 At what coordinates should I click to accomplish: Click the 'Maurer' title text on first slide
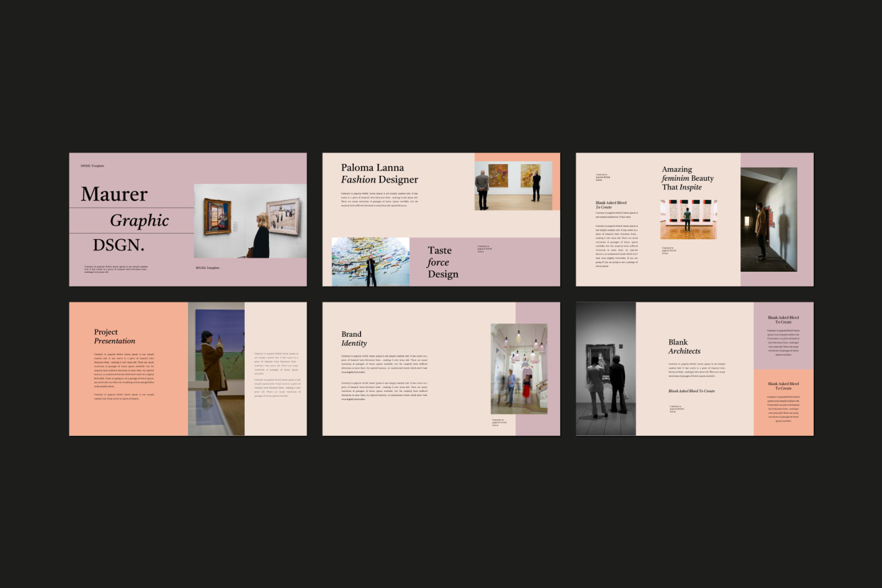(x=114, y=194)
